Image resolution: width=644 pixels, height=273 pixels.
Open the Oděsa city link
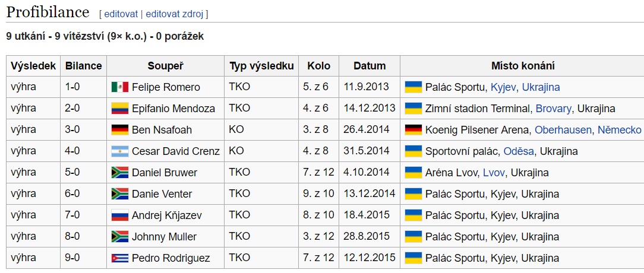coord(519,151)
